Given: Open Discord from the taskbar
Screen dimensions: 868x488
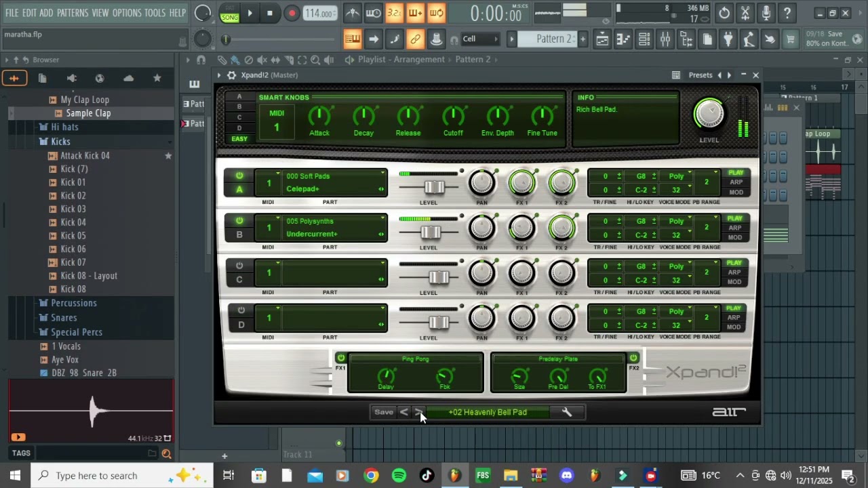Looking at the screenshot, I should pyautogui.click(x=567, y=476).
